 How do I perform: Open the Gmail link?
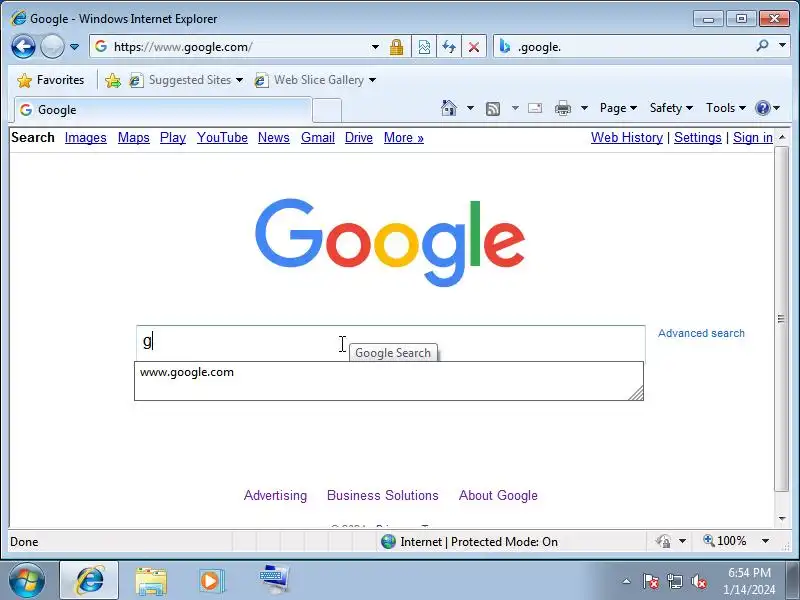coord(318,138)
